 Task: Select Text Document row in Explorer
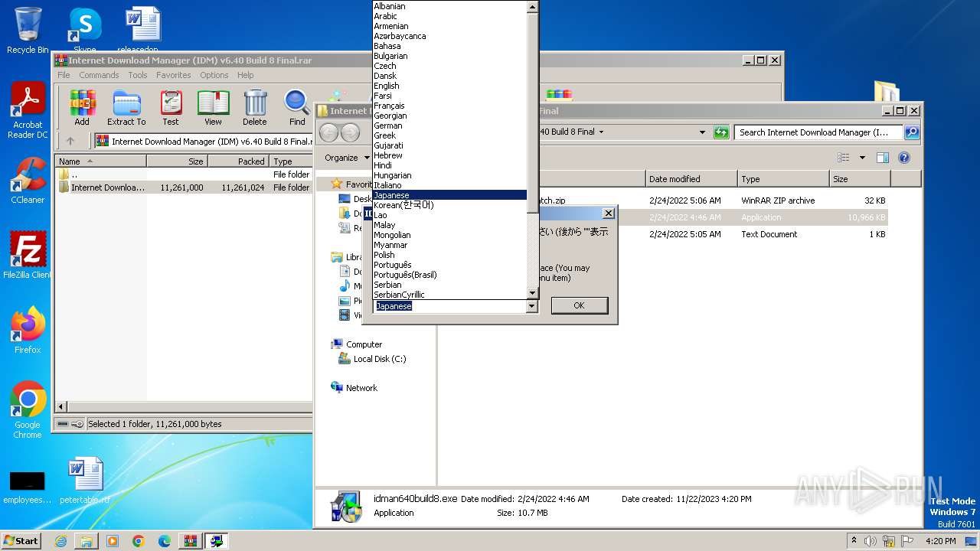tap(662, 234)
